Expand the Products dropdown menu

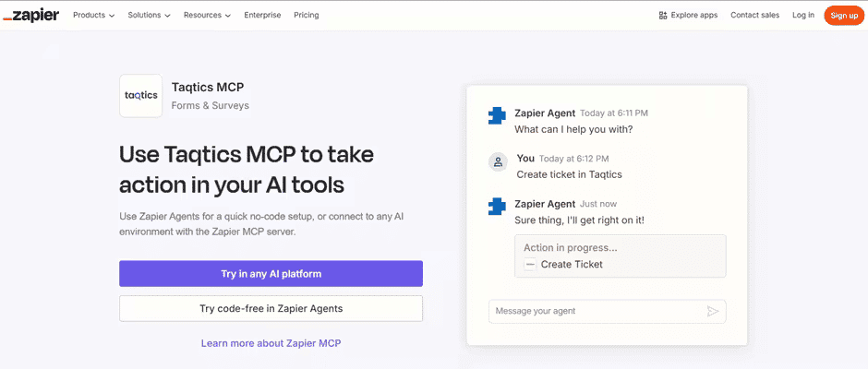(93, 15)
